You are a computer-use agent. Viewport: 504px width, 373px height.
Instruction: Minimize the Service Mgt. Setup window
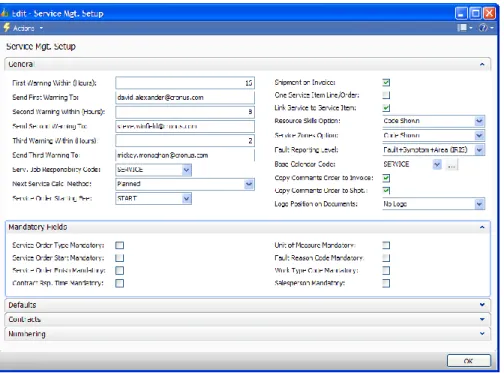tap(461, 13)
